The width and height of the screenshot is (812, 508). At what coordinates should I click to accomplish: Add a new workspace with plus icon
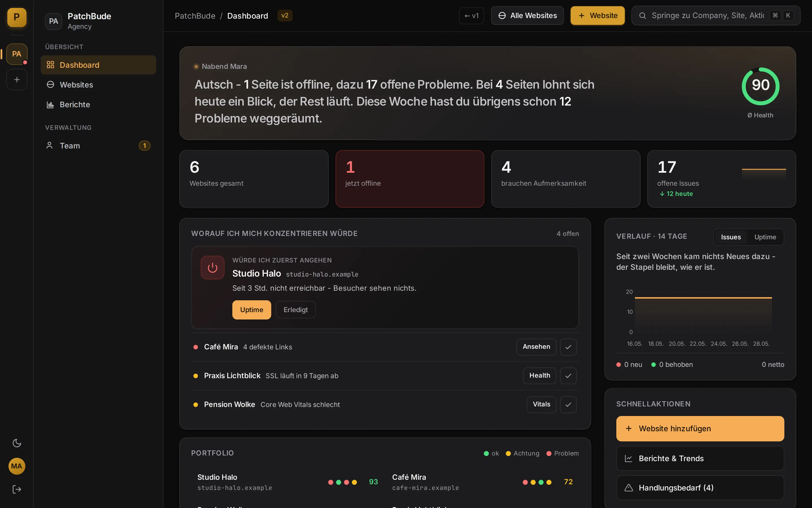pyautogui.click(x=17, y=80)
